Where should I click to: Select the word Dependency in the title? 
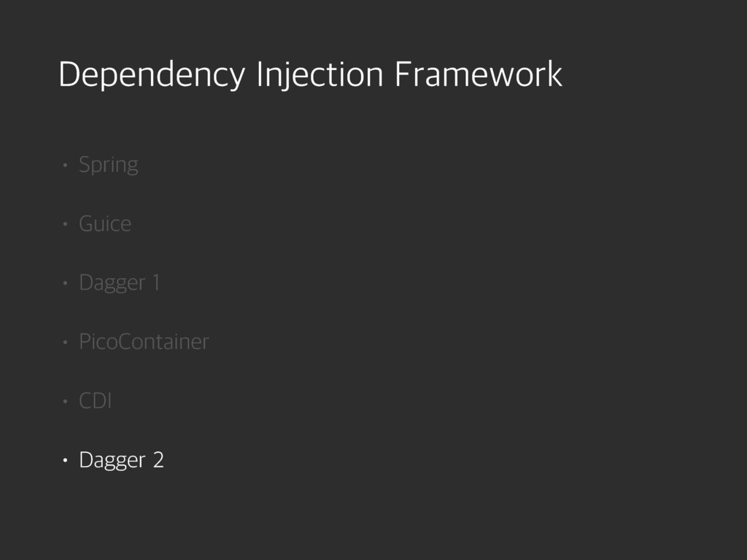[x=151, y=75]
